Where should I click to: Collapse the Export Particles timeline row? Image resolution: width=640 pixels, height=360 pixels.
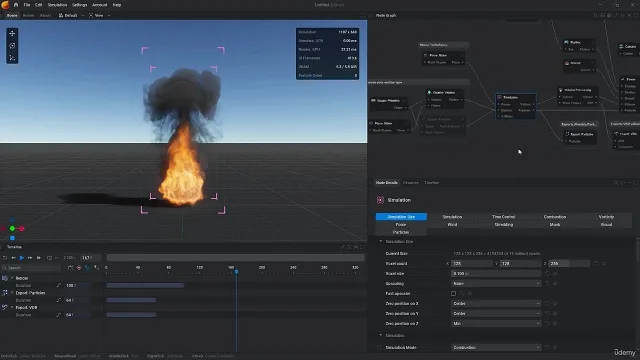tap(12, 293)
